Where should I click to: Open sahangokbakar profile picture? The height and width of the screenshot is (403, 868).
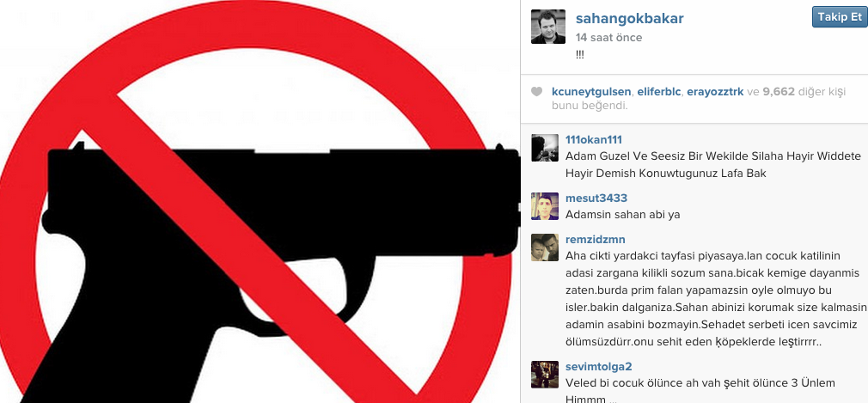(x=548, y=27)
